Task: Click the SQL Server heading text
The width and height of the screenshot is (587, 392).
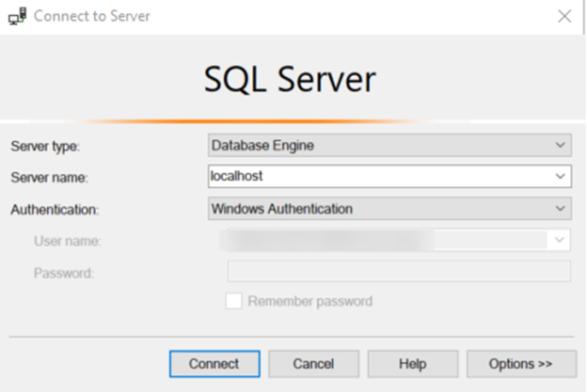Action: 290,79
